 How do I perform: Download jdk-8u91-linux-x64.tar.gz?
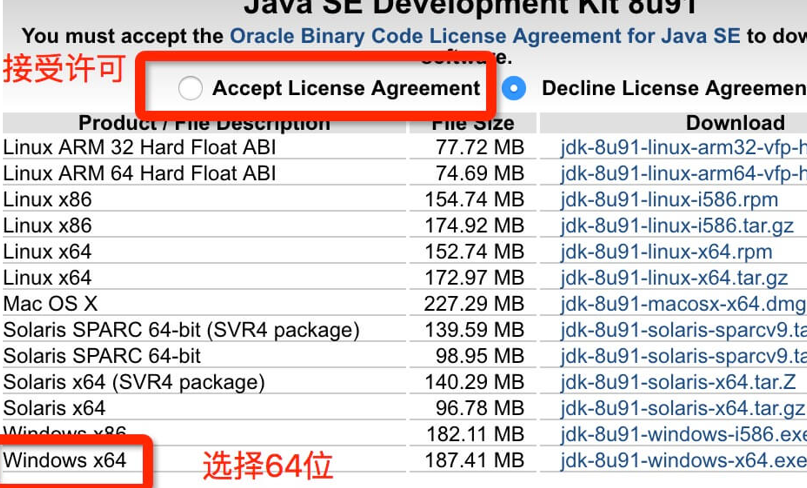[x=674, y=278]
